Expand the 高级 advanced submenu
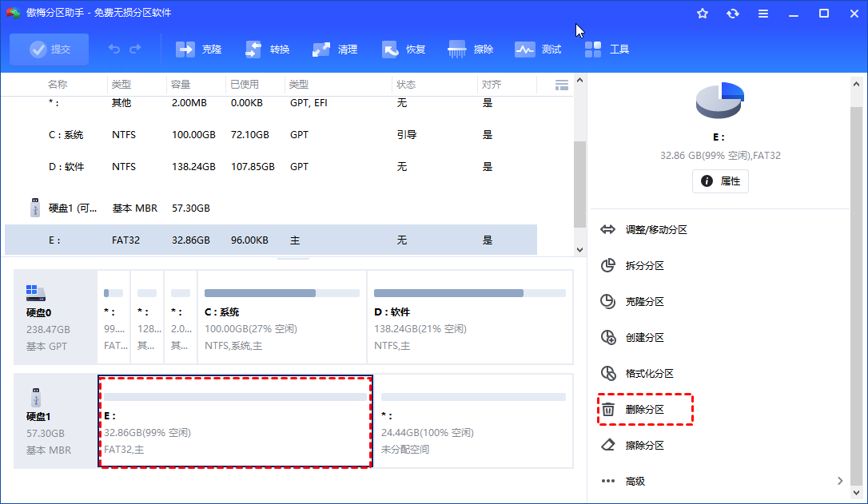The image size is (868, 504). (723, 482)
